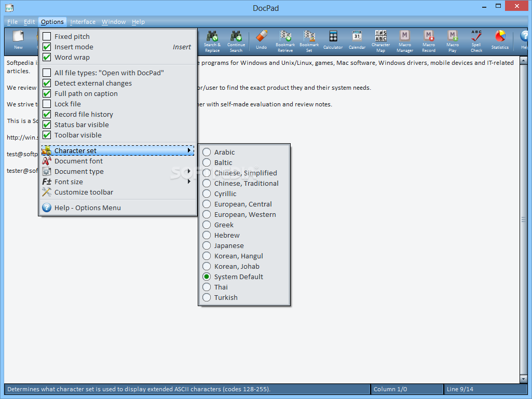Viewport: 532px width, 399px height.
Task: Open the Interface menu
Action: pos(83,22)
